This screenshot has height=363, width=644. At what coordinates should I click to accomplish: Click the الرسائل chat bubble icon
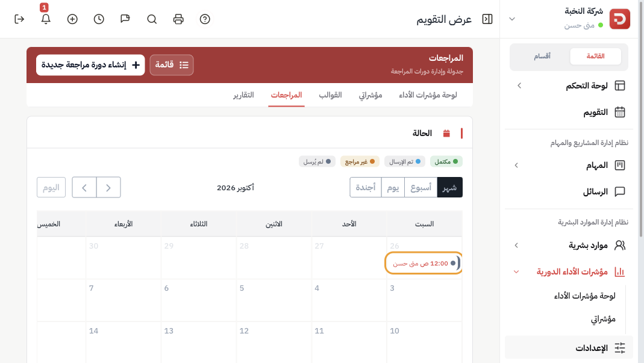tap(620, 192)
